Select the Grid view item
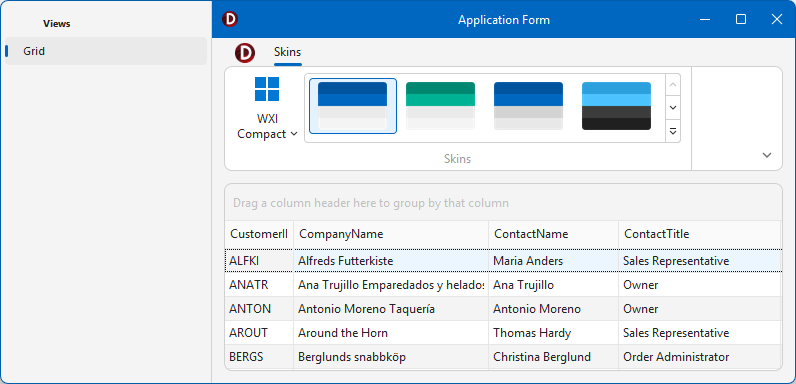Screen dimensions: 796x384 coord(106,51)
